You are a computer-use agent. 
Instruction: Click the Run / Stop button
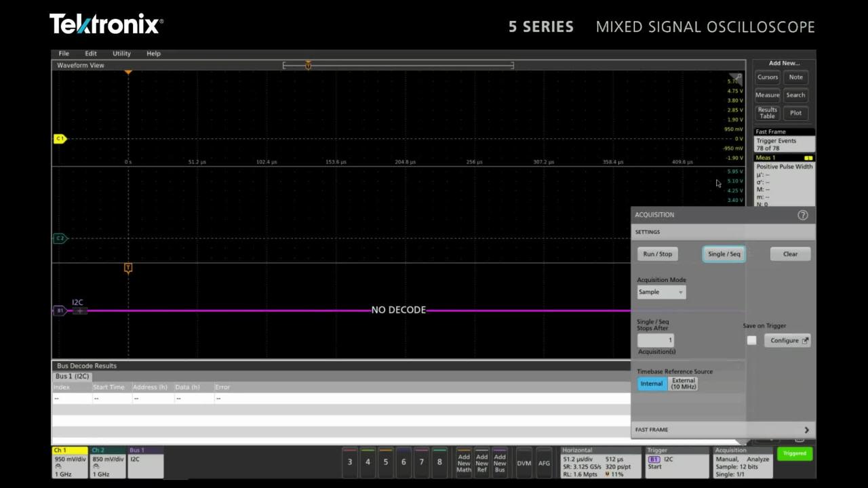656,253
